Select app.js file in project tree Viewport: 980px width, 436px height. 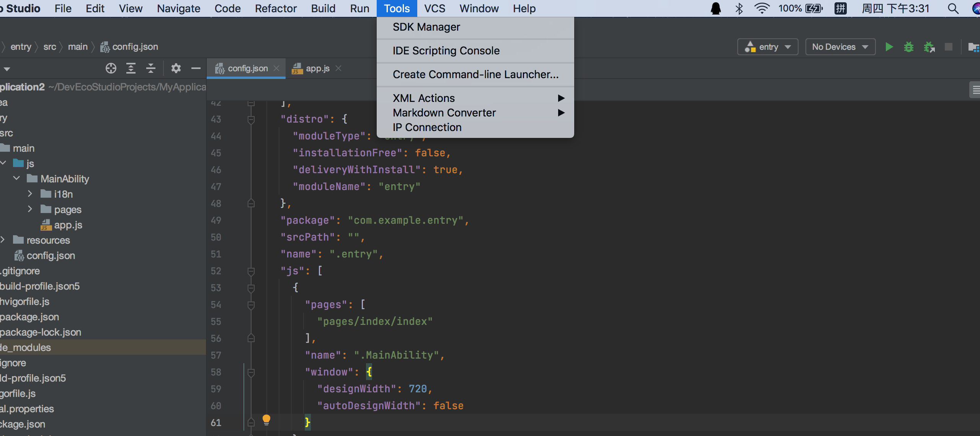pos(61,225)
